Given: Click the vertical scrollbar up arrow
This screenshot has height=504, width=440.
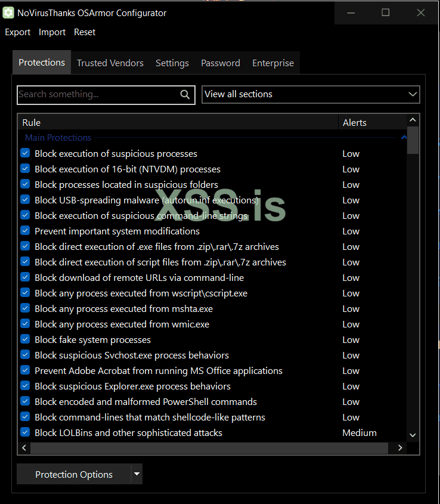Looking at the screenshot, I should click(413, 120).
